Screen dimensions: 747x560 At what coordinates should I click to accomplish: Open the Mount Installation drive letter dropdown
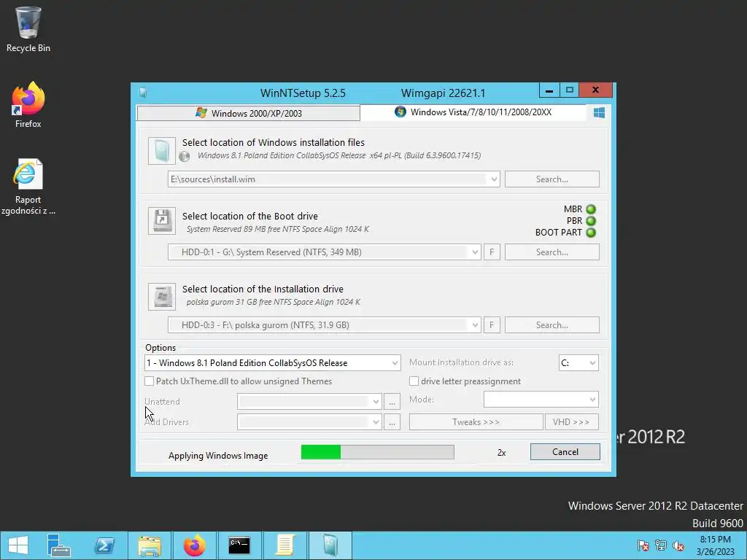click(592, 363)
